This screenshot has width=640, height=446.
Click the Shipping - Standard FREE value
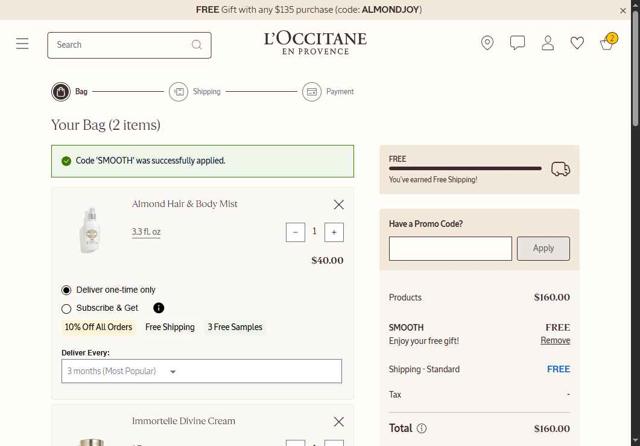tap(558, 369)
